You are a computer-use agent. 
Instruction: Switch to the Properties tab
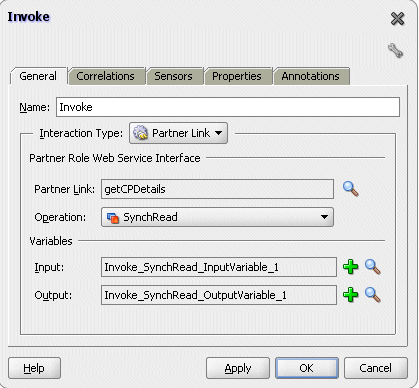[x=237, y=76]
